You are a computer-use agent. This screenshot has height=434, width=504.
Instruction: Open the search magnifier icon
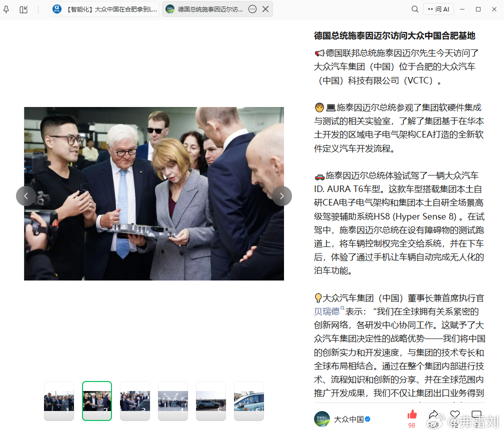click(415, 9)
